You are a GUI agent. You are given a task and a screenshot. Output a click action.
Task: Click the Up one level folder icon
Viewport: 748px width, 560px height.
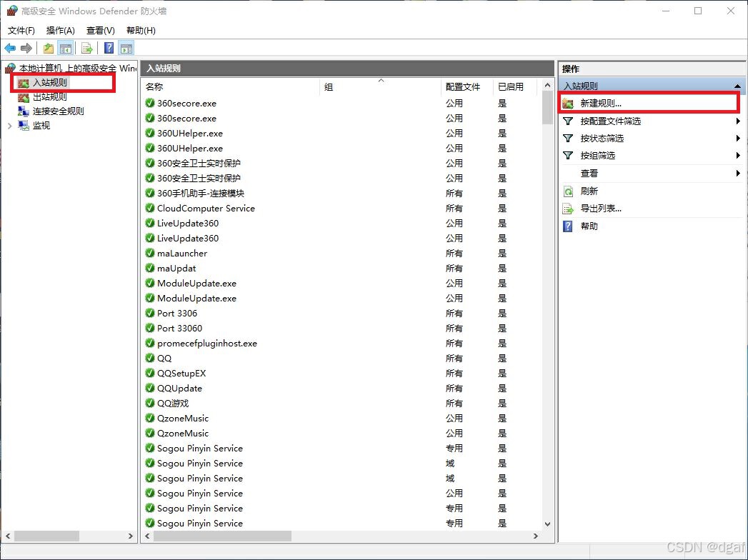[x=48, y=48]
